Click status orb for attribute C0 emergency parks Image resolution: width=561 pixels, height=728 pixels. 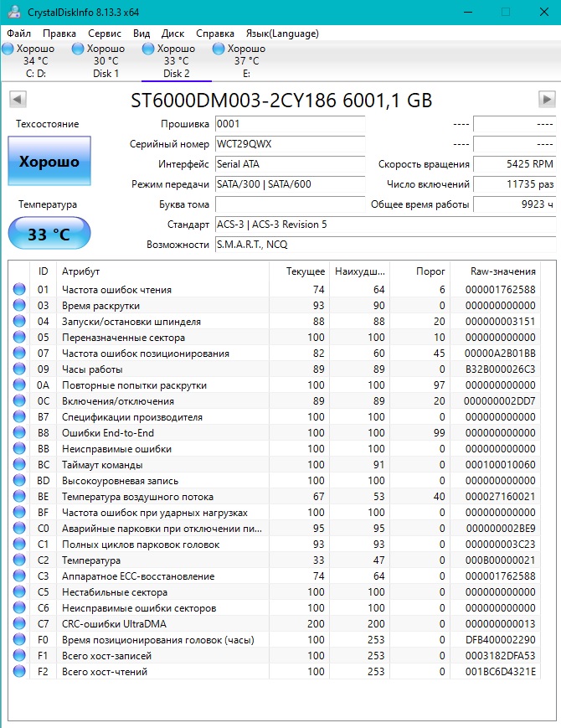tap(19, 528)
